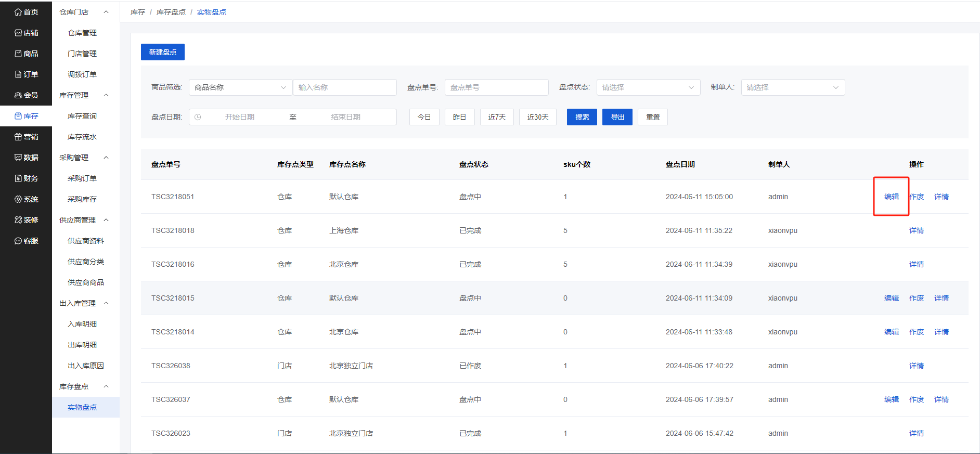Open 数据 in the left sidebar

[26, 158]
